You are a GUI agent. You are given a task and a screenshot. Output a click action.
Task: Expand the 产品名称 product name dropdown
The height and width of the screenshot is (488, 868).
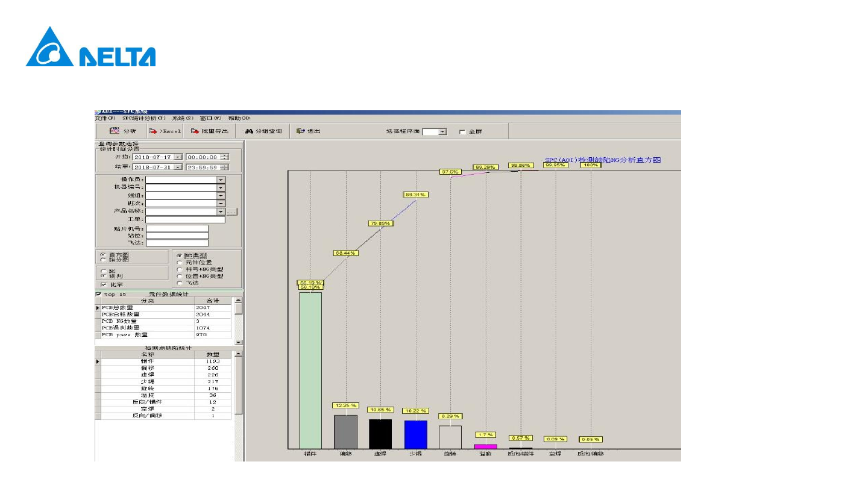coord(221,211)
